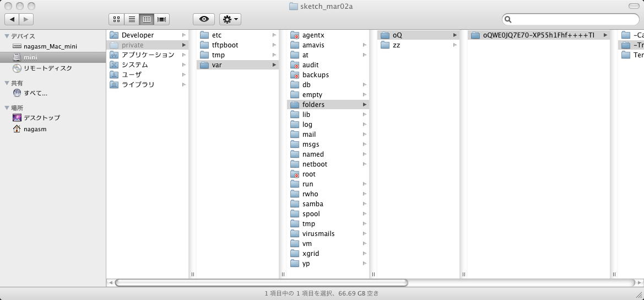This screenshot has width=644, height=300.
Task: Click the zz folder icon
Action: (385, 45)
